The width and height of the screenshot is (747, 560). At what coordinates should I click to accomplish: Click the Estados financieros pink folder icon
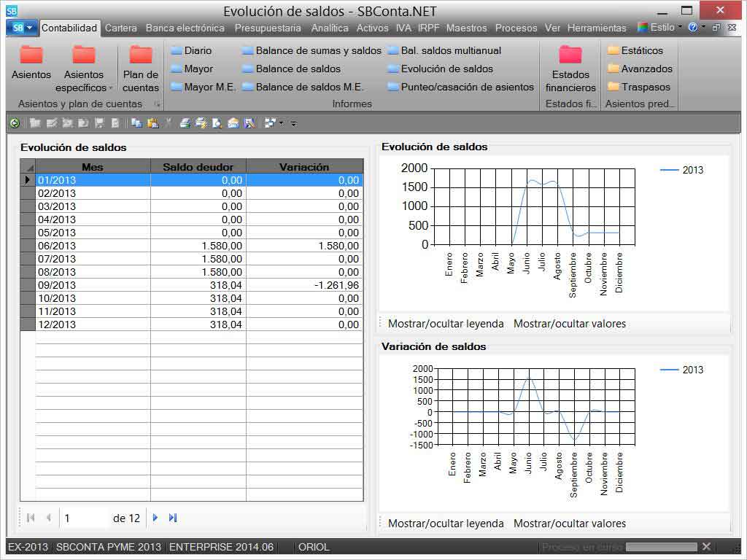570,55
